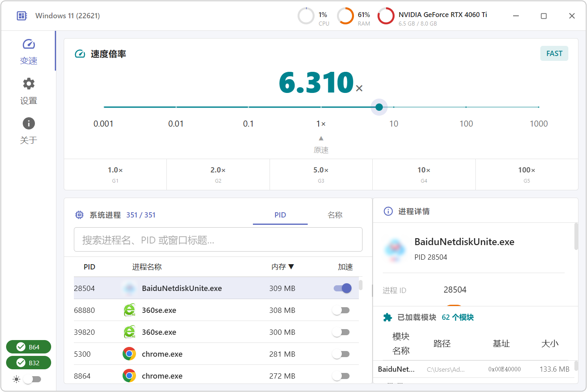Click the puzzle icon beside 已加载模块
Viewport: 587px width, 392px height.
388,317
